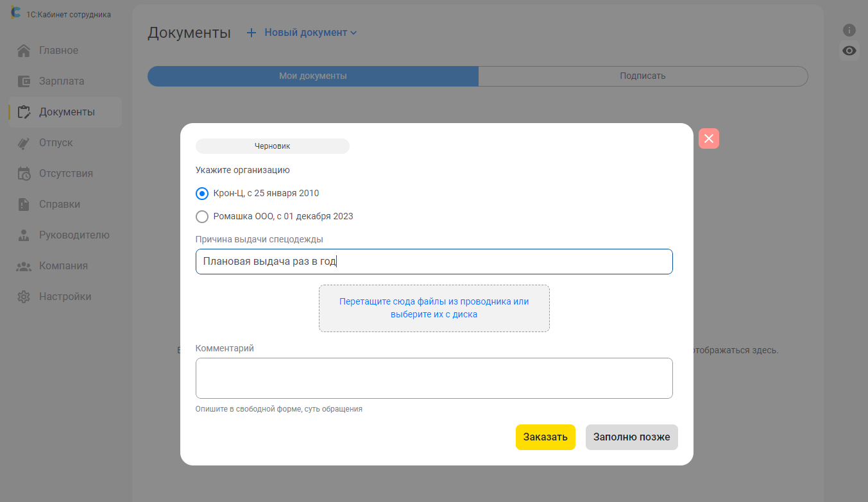Click the Справки document icon
This screenshot has height=502, width=868.
pos(24,205)
